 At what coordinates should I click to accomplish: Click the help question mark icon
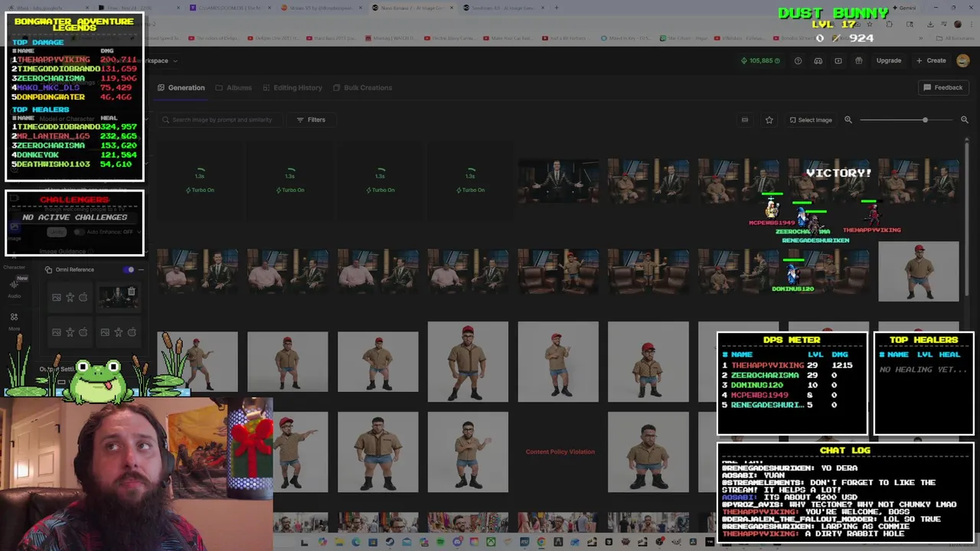[x=798, y=60]
